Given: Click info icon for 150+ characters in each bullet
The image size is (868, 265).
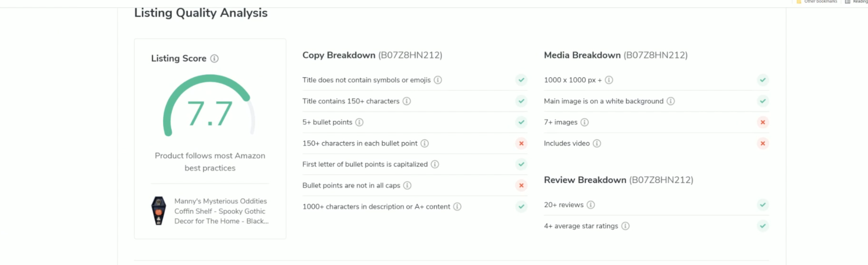Looking at the screenshot, I should (425, 143).
